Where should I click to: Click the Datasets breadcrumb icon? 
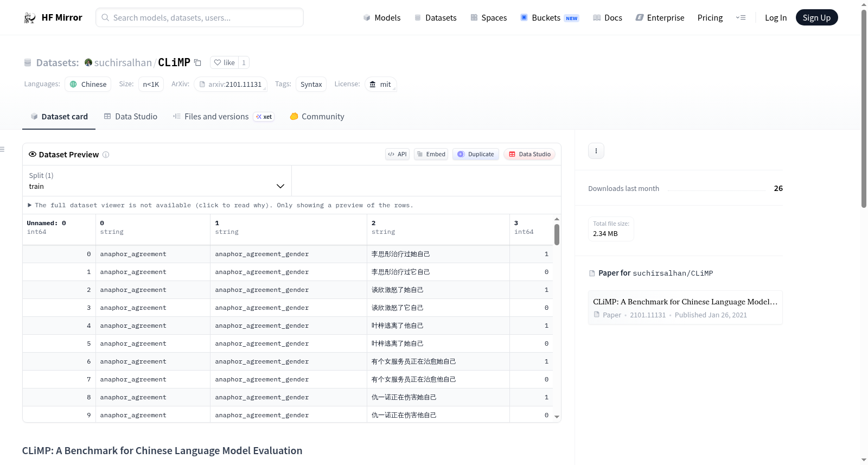28,63
